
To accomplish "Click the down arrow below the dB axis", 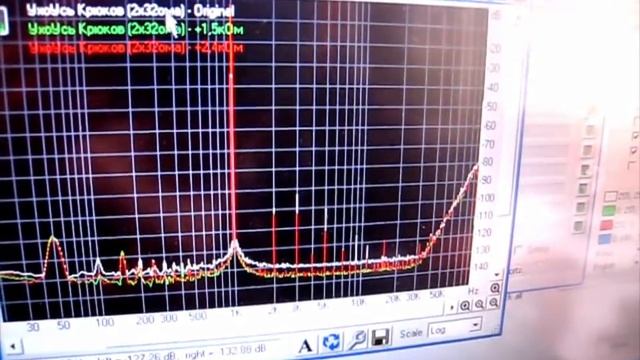I will click(x=497, y=274).
